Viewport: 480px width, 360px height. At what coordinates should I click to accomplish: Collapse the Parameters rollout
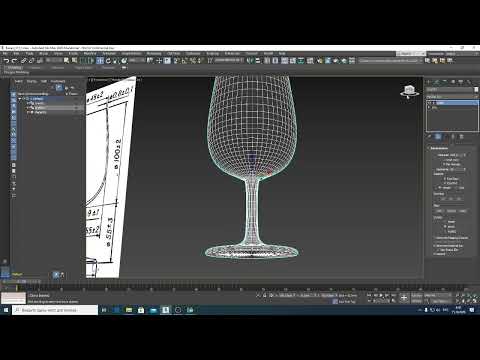439,148
